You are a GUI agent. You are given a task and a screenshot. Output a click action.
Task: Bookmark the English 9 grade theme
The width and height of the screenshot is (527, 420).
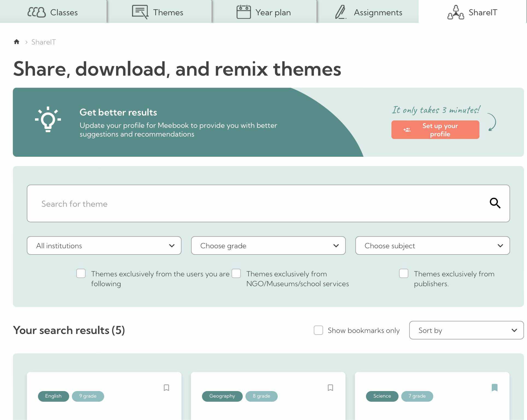coord(166,388)
